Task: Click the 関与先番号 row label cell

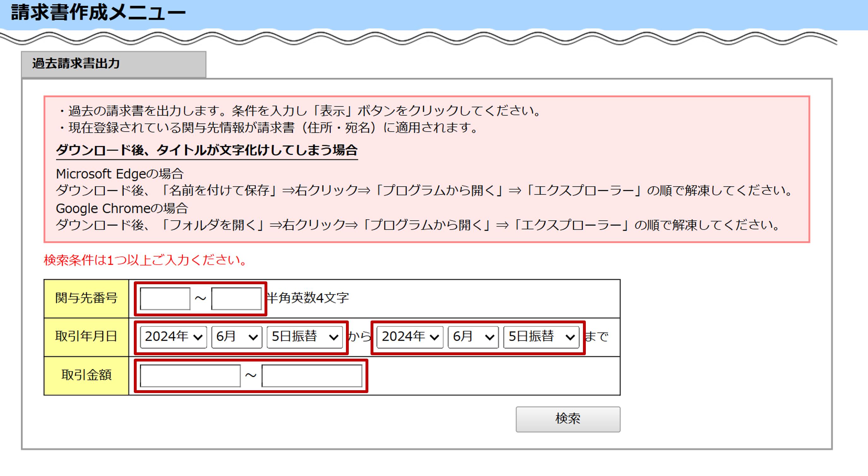Action: pyautogui.click(x=86, y=298)
